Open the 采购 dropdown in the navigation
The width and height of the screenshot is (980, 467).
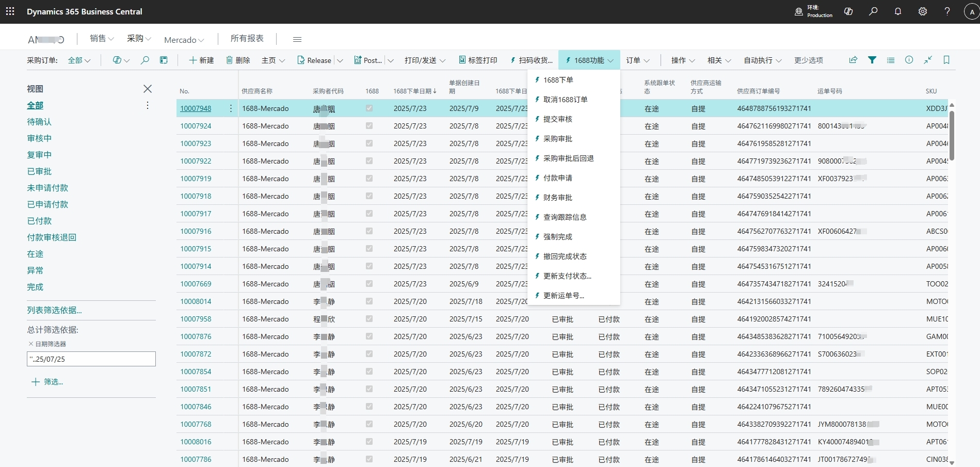pyautogui.click(x=138, y=38)
